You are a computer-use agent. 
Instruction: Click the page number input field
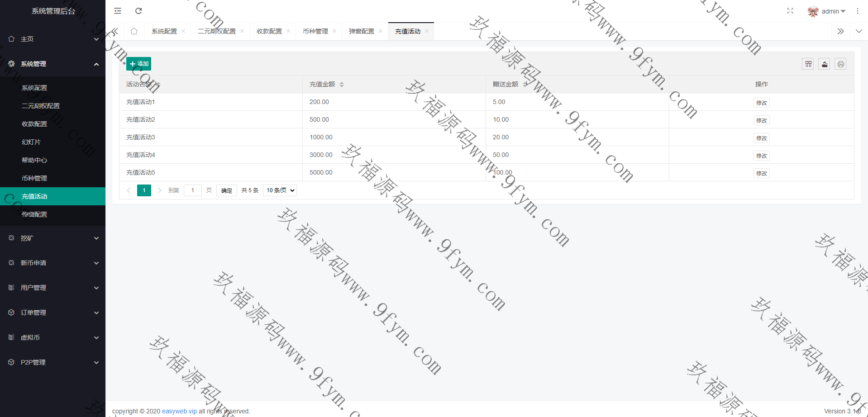193,190
